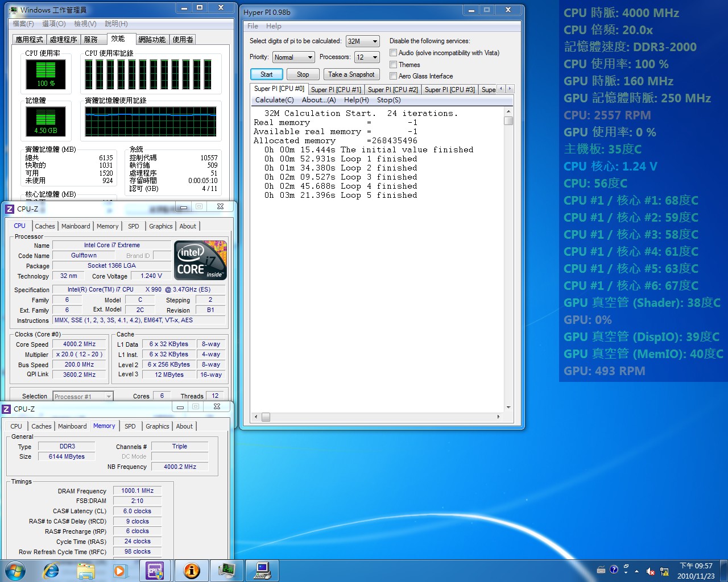The height and width of the screenshot is (582, 728).
Task: Start the Hyper PI calculation
Action: pos(266,74)
